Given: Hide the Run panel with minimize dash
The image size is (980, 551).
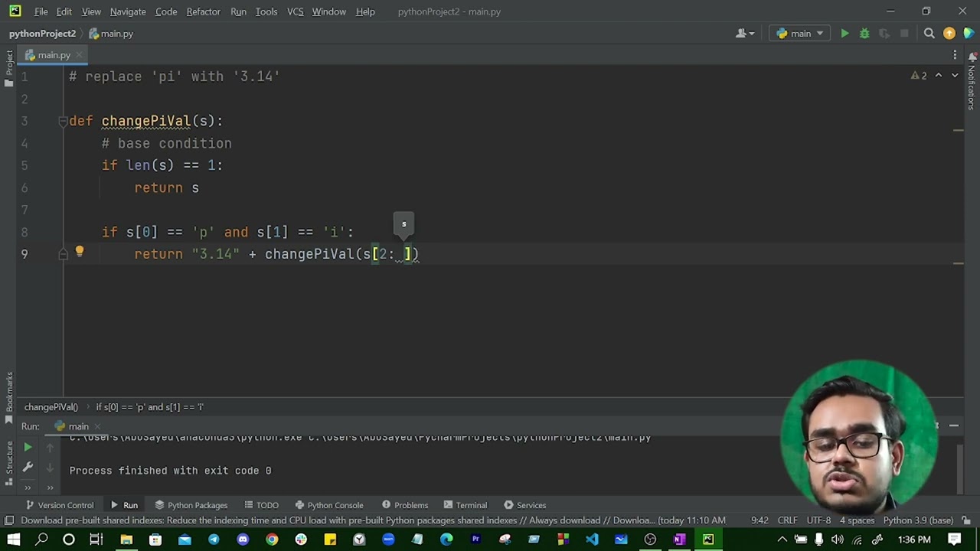Looking at the screenshot, I should 954,426.
